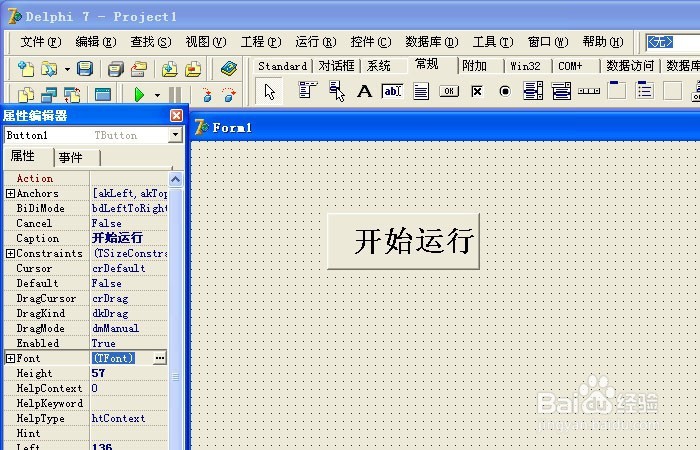The image size is (700, 450).
Task: Click the Step Over debug icon
Action: click(229, 95)
